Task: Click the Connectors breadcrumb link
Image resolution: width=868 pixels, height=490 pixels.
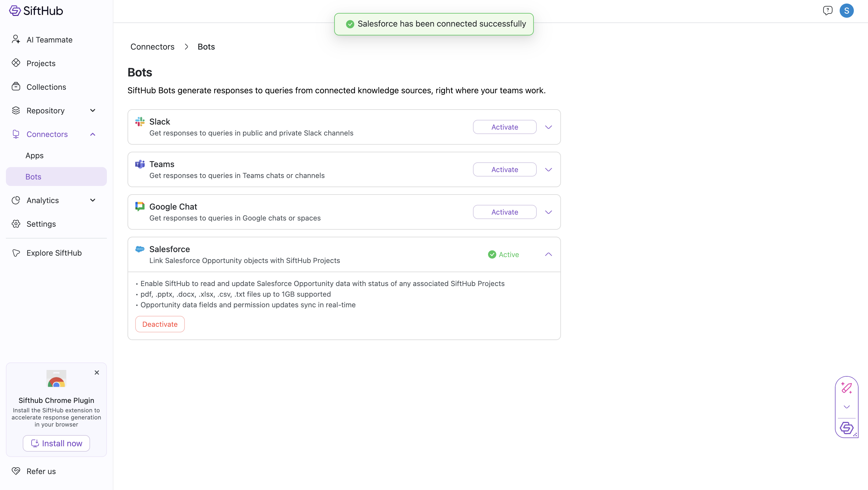Action: (152, 47)
